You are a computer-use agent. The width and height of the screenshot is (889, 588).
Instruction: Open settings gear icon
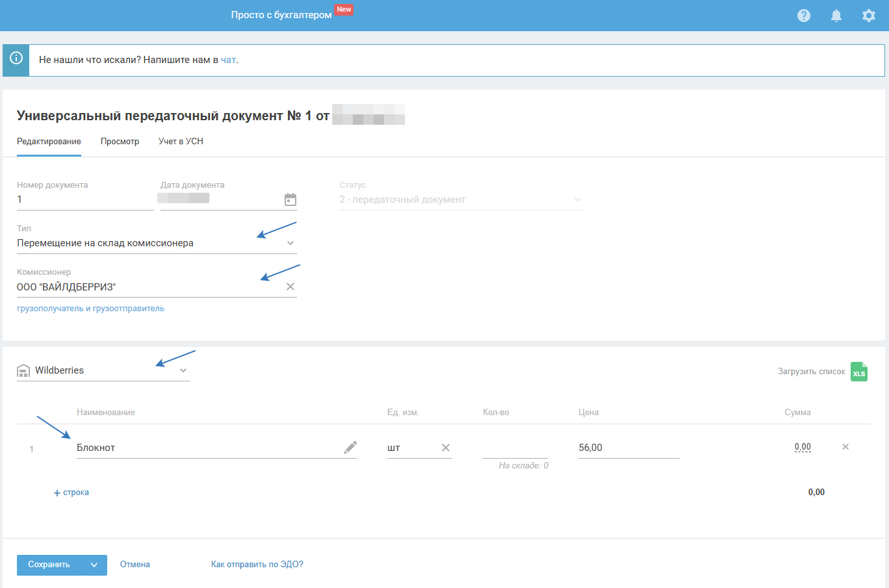[869, 16]
